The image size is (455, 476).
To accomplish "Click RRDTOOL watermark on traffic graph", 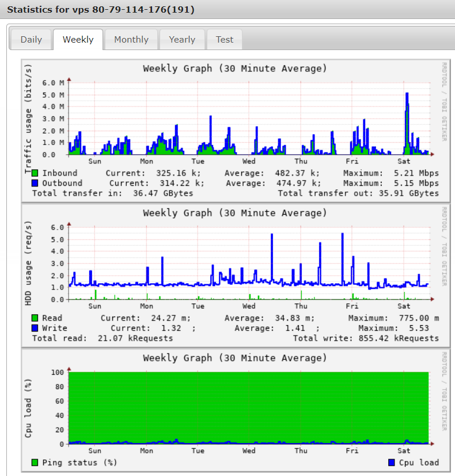I will tap(444, 108).
